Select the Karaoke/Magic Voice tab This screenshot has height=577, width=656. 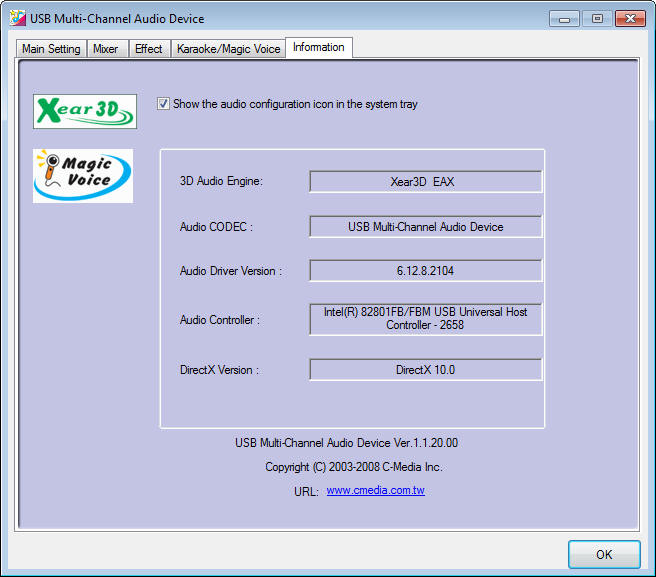click(x=228, y=49)
